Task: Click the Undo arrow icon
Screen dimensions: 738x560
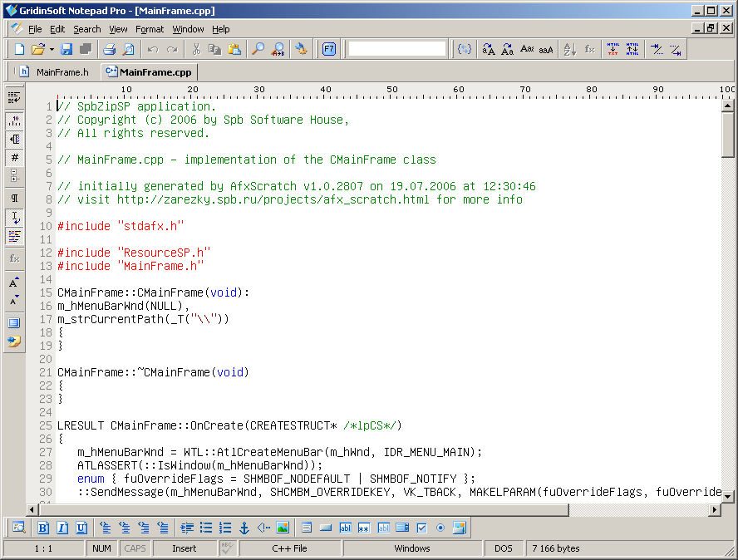Action: pyautogui.click(x=153, y=50)
